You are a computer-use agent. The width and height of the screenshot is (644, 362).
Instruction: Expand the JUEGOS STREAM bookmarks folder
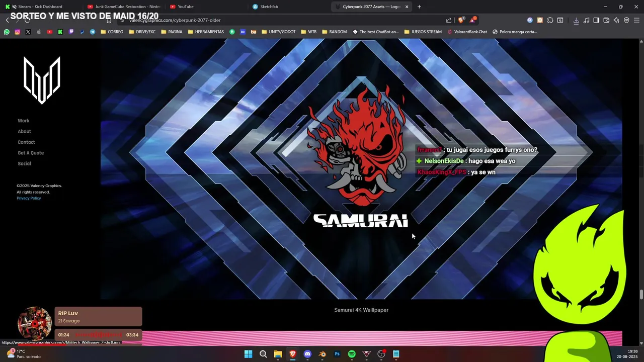[x=423, y=32]
